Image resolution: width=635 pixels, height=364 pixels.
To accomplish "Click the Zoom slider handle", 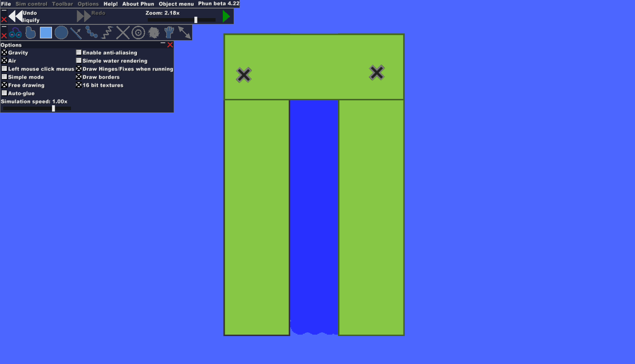I will (x=196, y=20).
